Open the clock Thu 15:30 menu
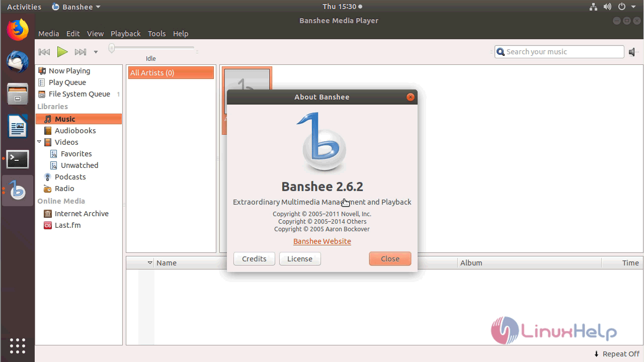644x362 pixels. point(342,7)
